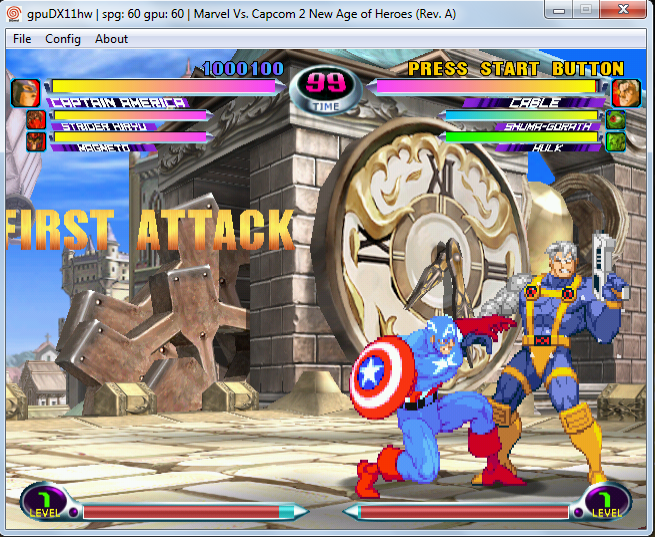Click the left Level 1 gauge orb
The image size is (655, 560).
click(44, 503)
